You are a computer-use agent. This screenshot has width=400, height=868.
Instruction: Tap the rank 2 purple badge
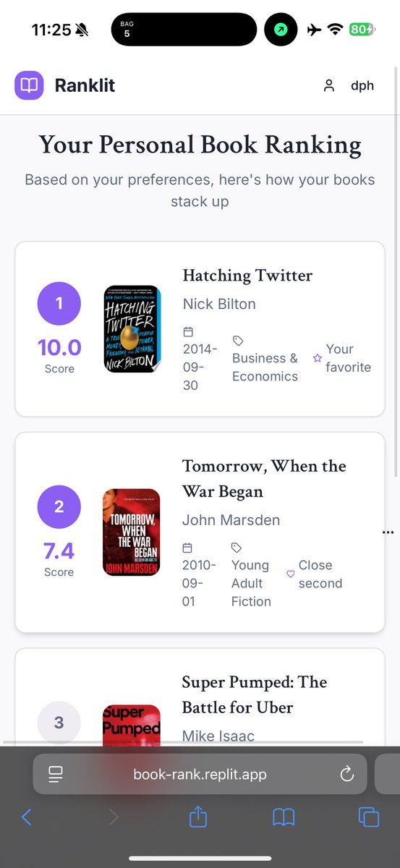(x=59, y=507)
